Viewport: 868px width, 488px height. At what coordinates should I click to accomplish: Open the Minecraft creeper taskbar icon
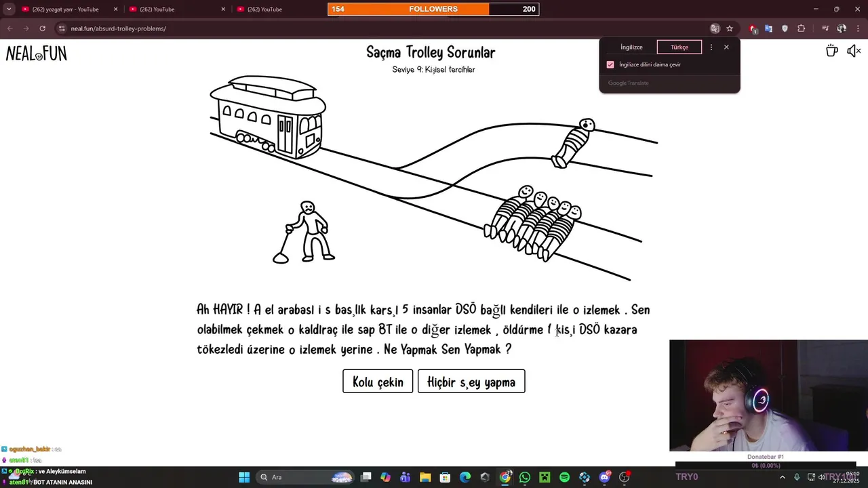pyautogui.click(x=545, y=477)
